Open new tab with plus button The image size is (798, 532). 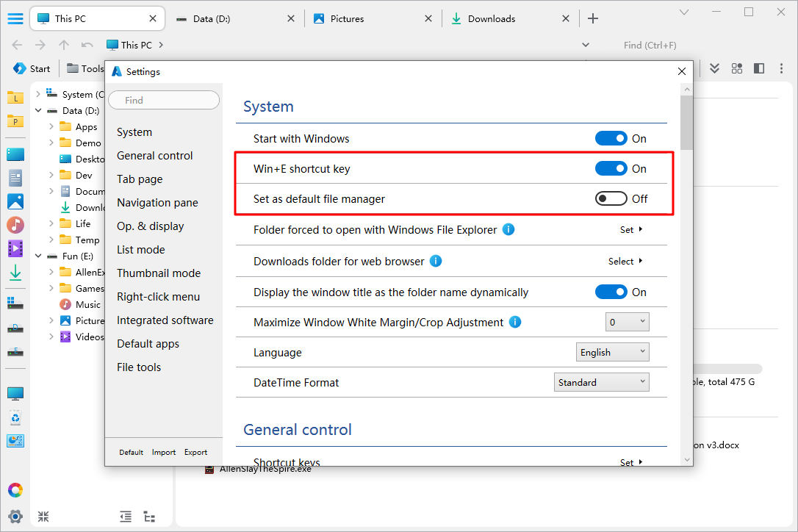point(593,18)
